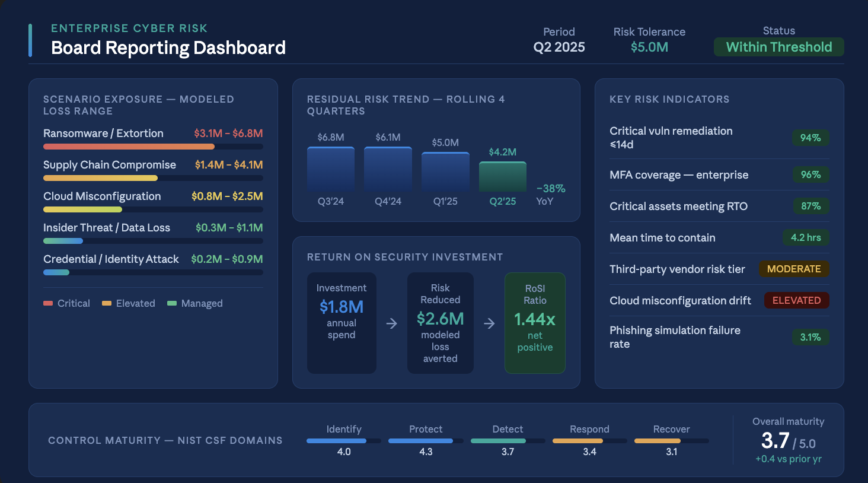Click the Risk Tolerance $5.0M value
The height and width of the screenshot is (483, 868).
click(x=650, y=46)
